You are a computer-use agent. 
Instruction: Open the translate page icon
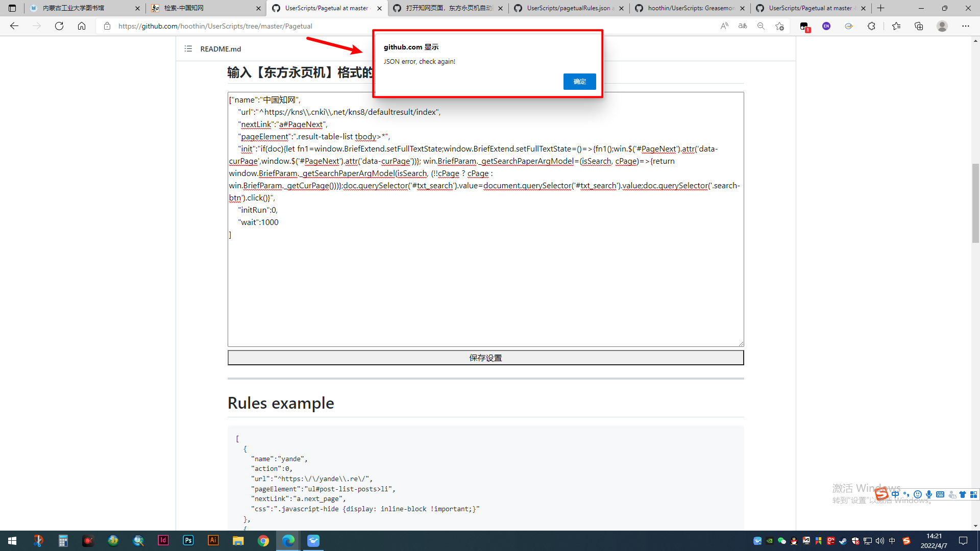pos(743,26)
